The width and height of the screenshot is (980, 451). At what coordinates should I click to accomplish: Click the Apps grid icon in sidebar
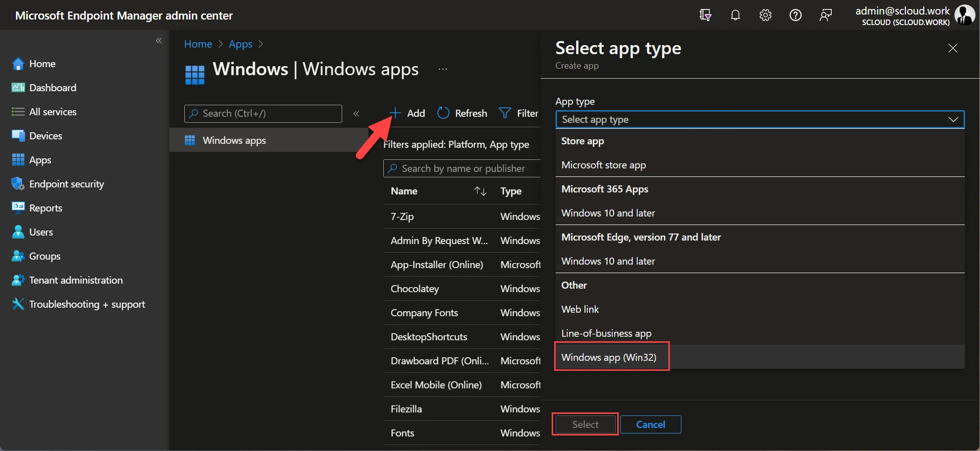pyautogui.click(x=18, y=160)
